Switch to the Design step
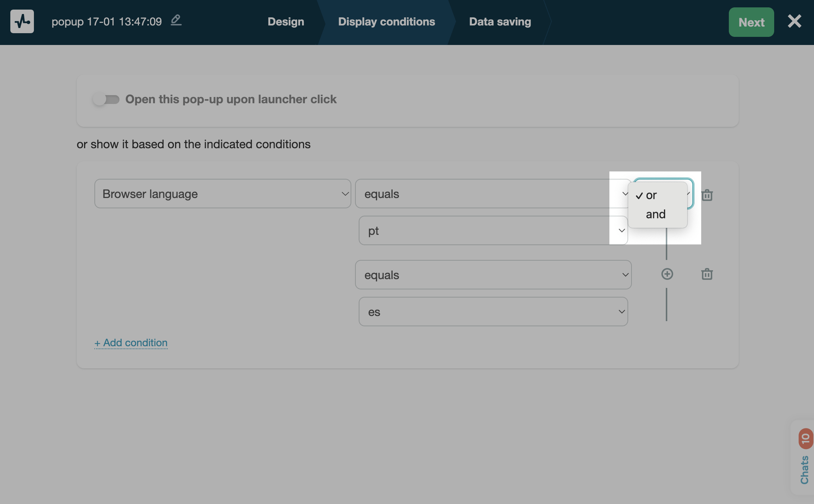 (x=286, y=22)
